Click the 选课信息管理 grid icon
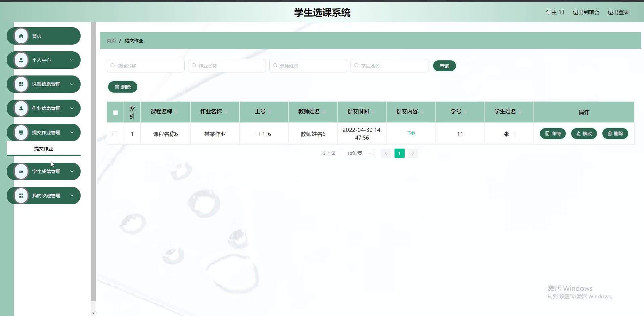 [x=21, y=84]
